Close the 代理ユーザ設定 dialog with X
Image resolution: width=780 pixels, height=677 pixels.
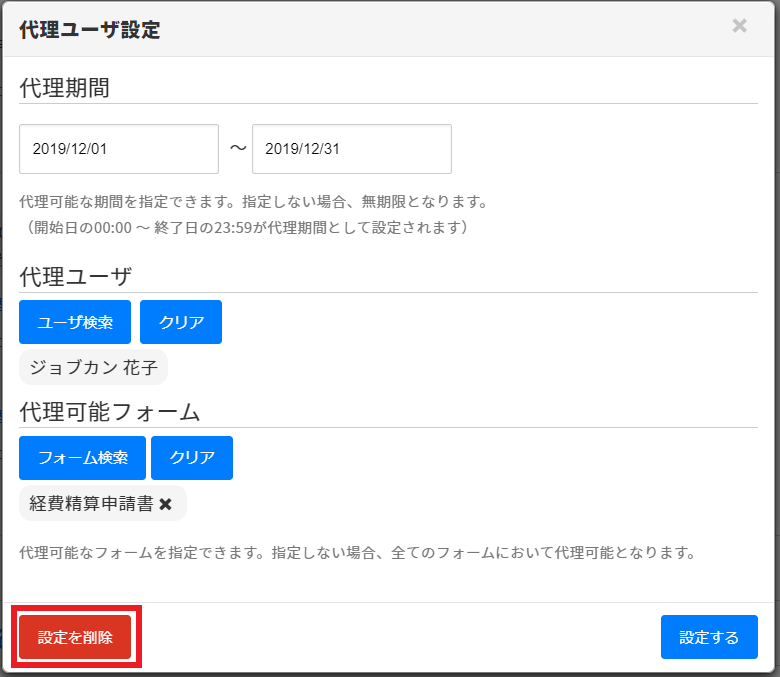[x=739, y=25]
